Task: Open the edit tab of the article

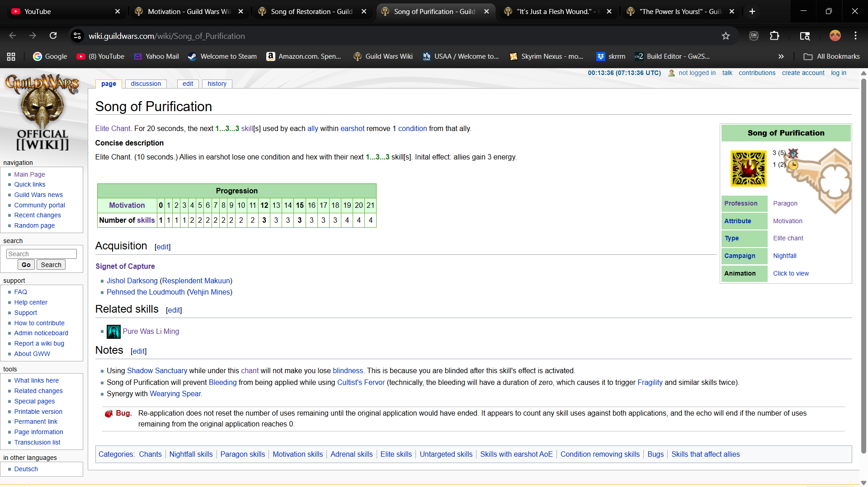Action: (x=188, y=84)
